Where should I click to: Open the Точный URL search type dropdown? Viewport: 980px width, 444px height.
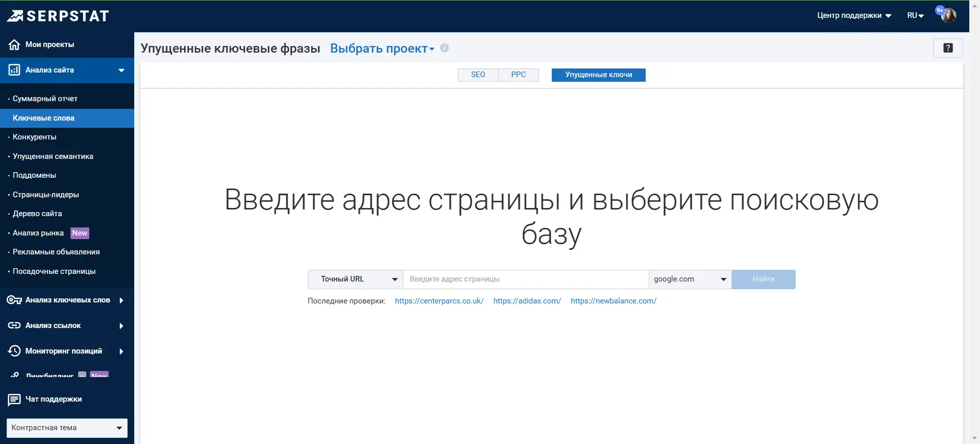click(355, 279)
